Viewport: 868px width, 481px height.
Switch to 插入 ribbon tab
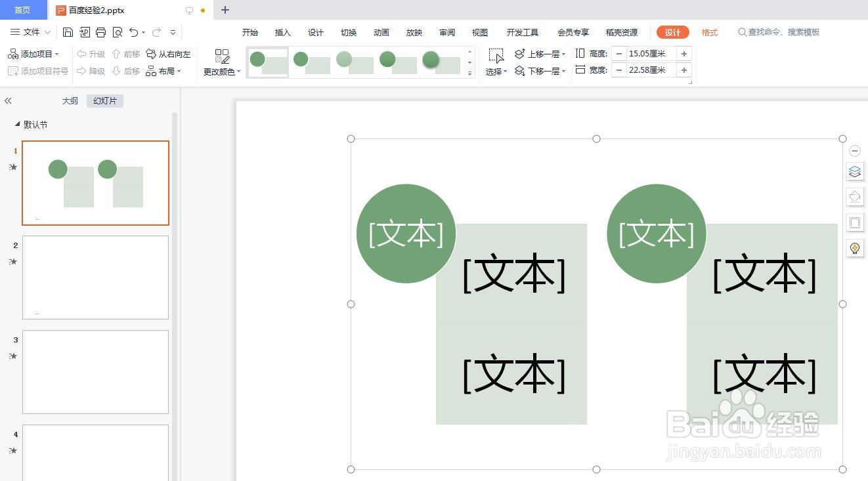(283, 32)
